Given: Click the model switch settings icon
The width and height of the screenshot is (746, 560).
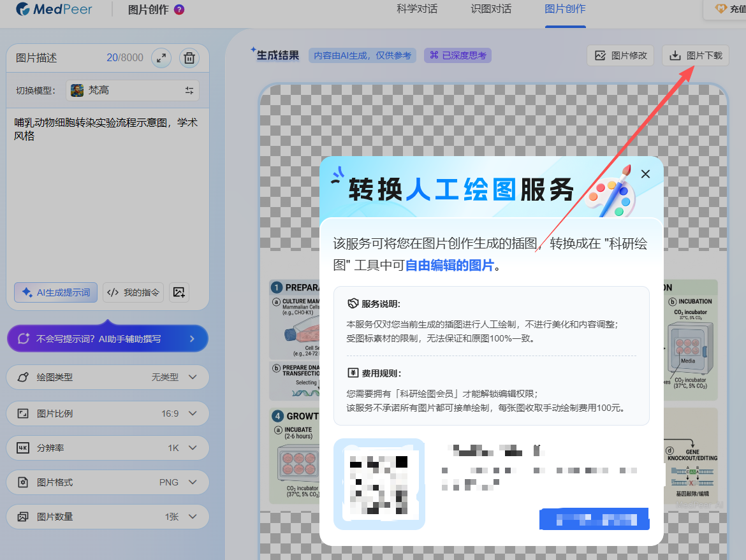Looking at the screenshot, I should click(x=189, y=90).
